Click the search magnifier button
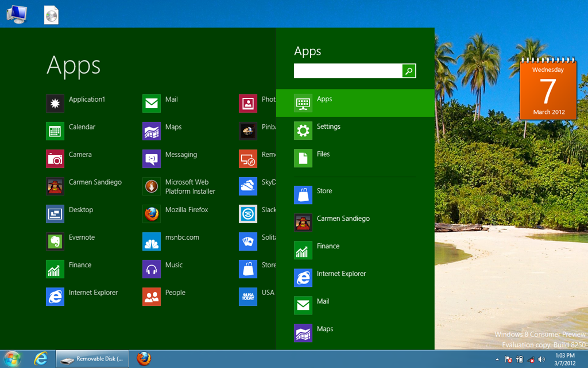588x368 pixels. (409, 71)
